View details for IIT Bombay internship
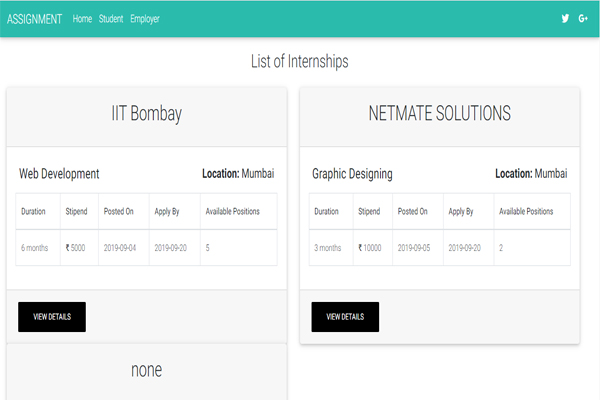 coord(52,317)
